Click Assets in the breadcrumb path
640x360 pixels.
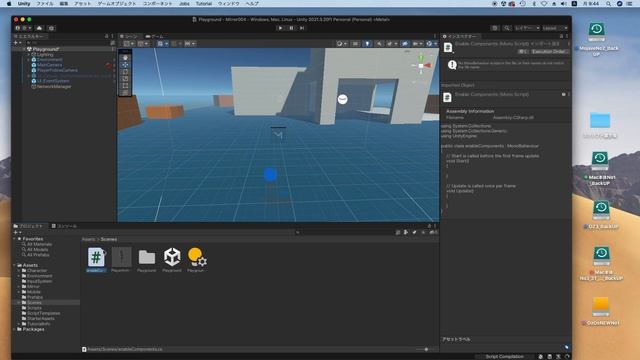[88, 239]
